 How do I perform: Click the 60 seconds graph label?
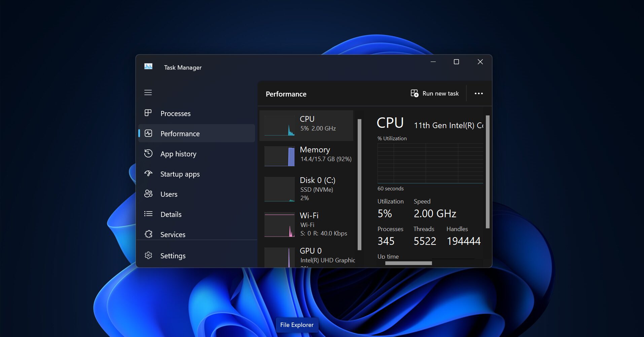coord(390,189)
